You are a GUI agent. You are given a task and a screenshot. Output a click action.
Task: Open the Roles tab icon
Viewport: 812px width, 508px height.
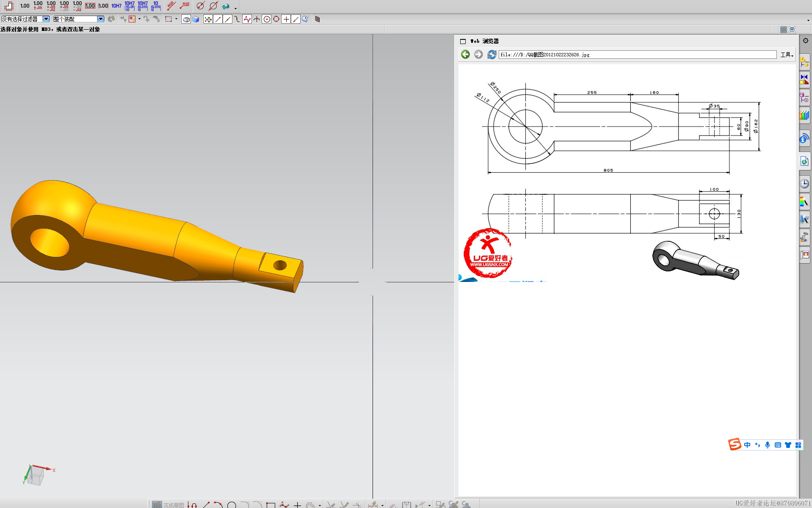click(x=804, y=254)
